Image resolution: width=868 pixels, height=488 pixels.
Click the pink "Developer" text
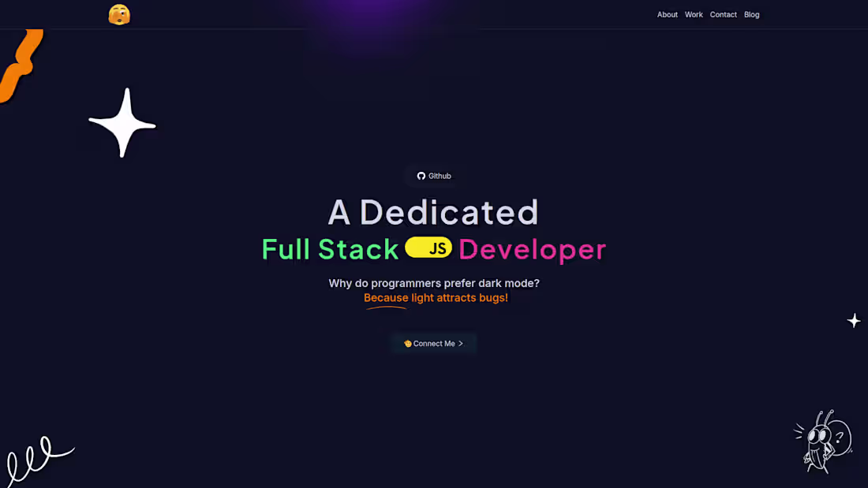pyautogui.click(x=533, y=250)
